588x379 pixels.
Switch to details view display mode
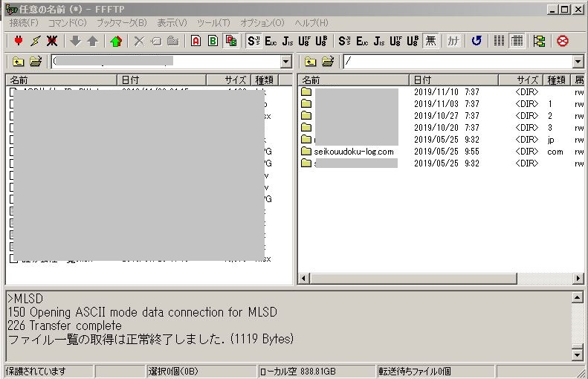(x=517, y=41)
